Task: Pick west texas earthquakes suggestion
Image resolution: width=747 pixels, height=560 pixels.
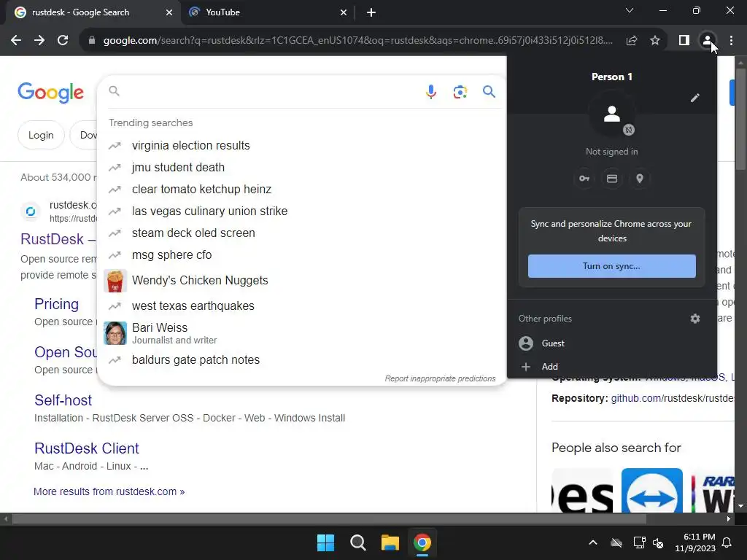Action: click(x=301, y=306)
